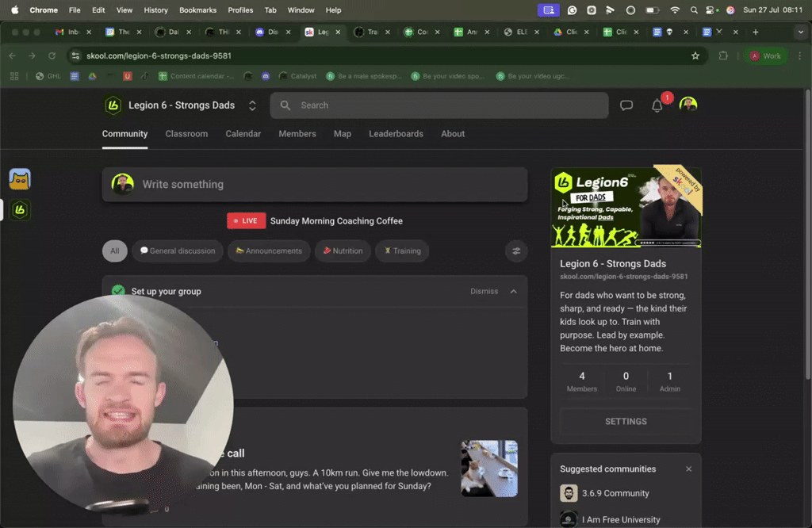Screen dimensions: 812x528
Task: Select the Community tab
Action: coord(124,133)
